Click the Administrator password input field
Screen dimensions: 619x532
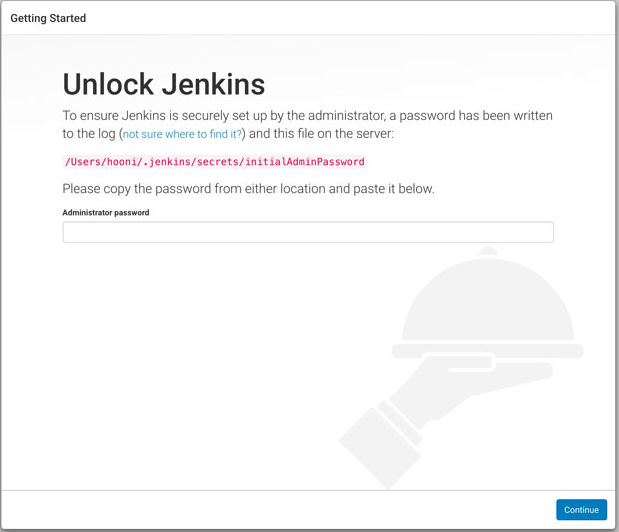[x=308, y=232]
